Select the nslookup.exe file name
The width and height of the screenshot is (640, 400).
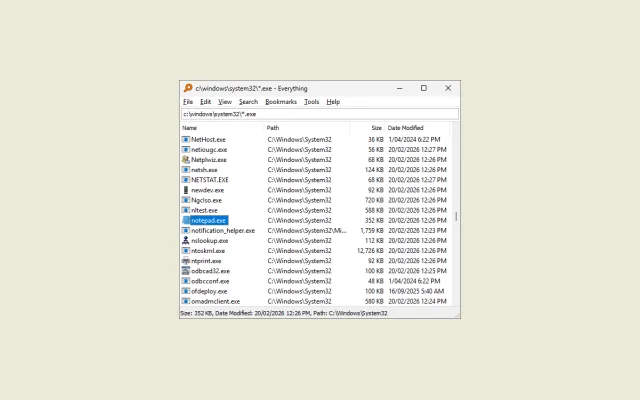pos(209,240)
